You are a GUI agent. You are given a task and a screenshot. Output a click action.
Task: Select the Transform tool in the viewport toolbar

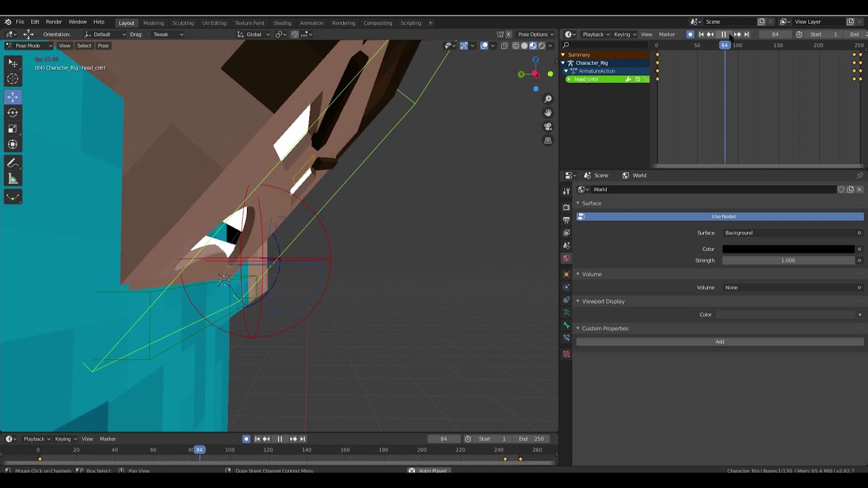12,144
